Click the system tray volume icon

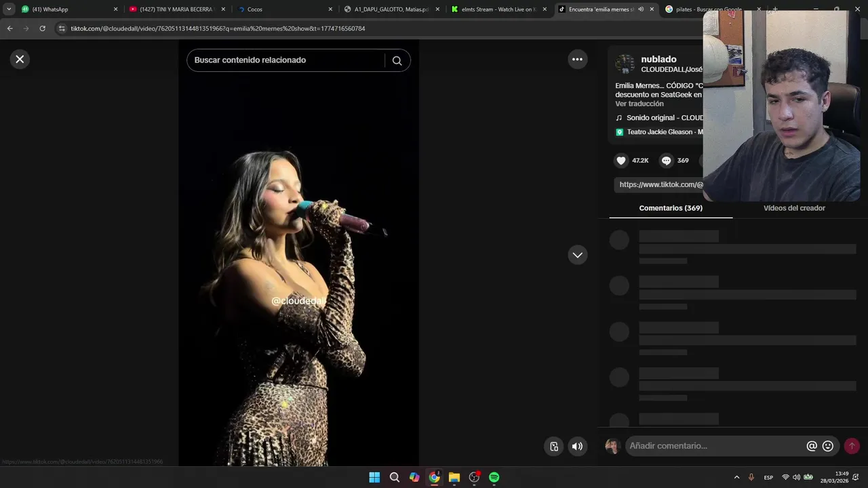pos(797,477)
